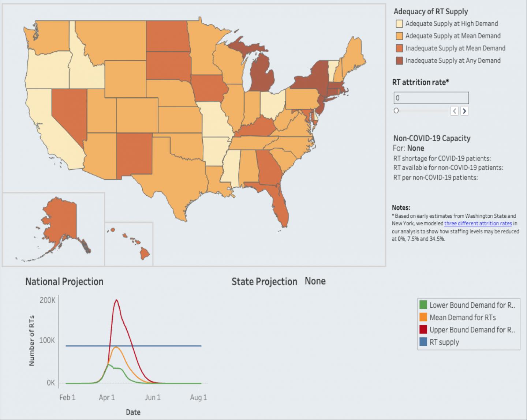Open the National Projection chart title

64,281
